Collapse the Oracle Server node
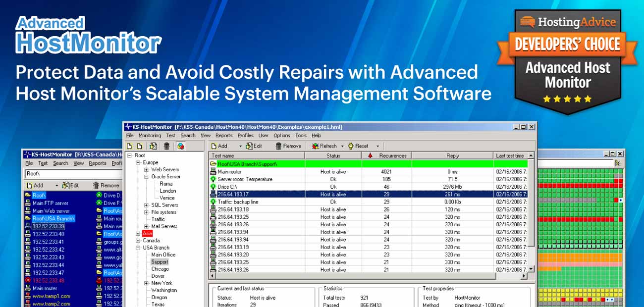The width and height of the screenshot is (644, 307). tap(147, 176)
